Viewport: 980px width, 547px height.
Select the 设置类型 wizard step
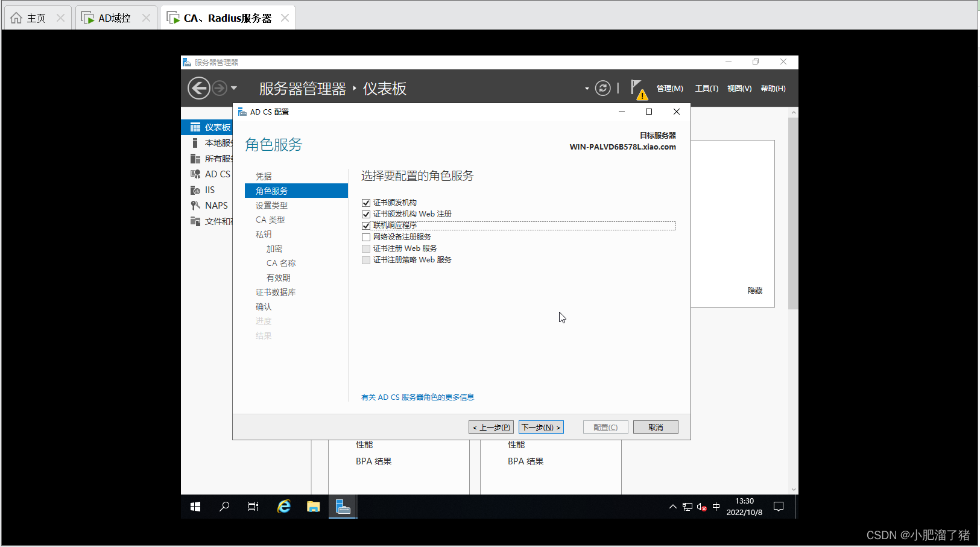pos(271,205)
